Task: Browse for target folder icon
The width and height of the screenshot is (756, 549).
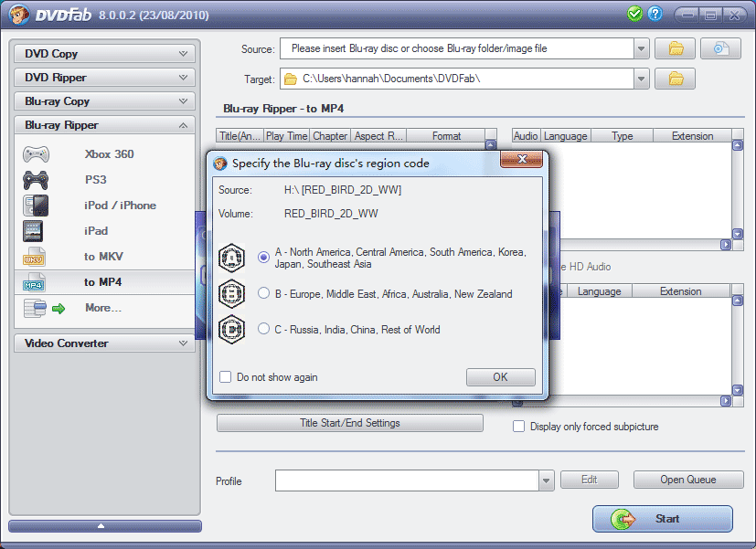Action: coord(675,79)
